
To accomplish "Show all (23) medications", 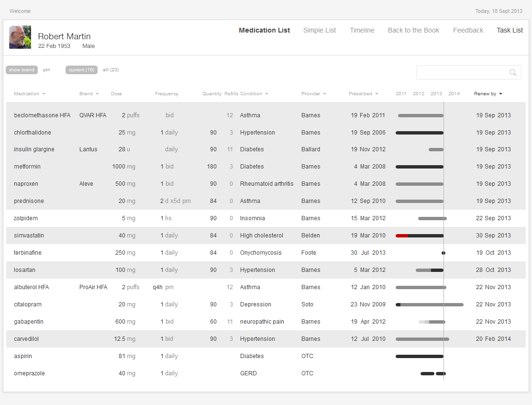I will click(111, 70).
